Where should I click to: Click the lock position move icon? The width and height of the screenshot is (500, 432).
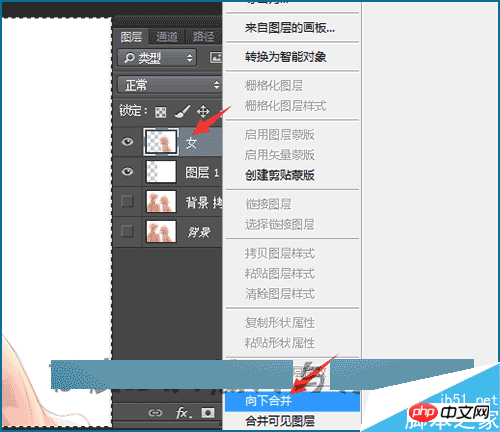point(203,111)
